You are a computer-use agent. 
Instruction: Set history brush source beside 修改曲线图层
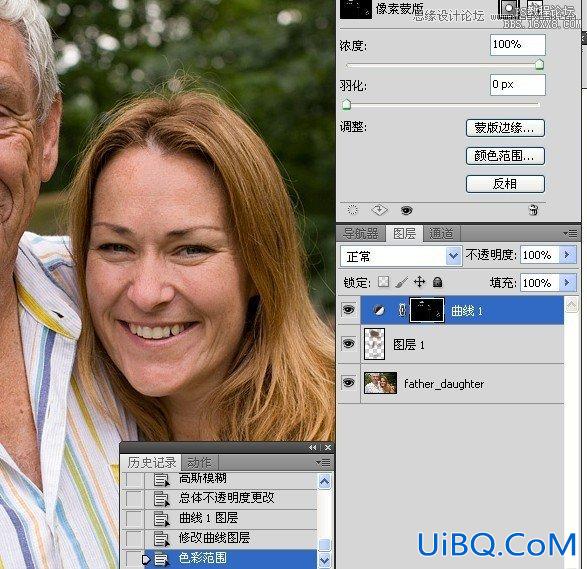[x=134, y=539]
